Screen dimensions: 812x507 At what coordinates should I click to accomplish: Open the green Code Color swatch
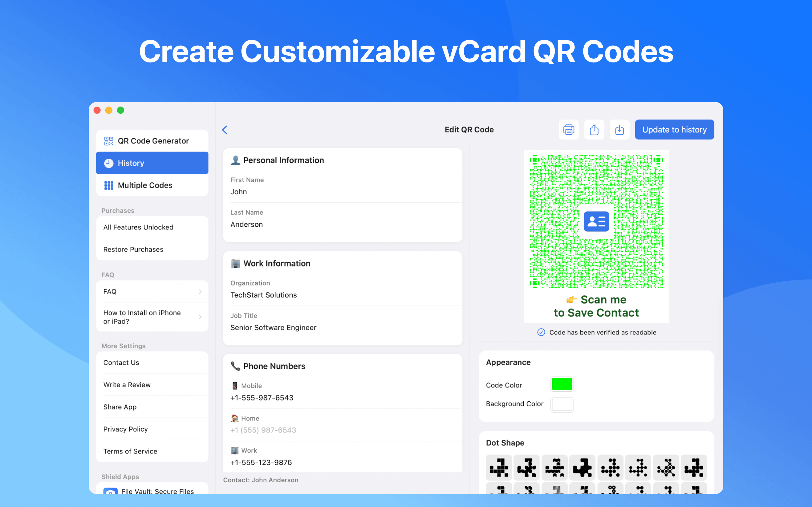(562, 384)
